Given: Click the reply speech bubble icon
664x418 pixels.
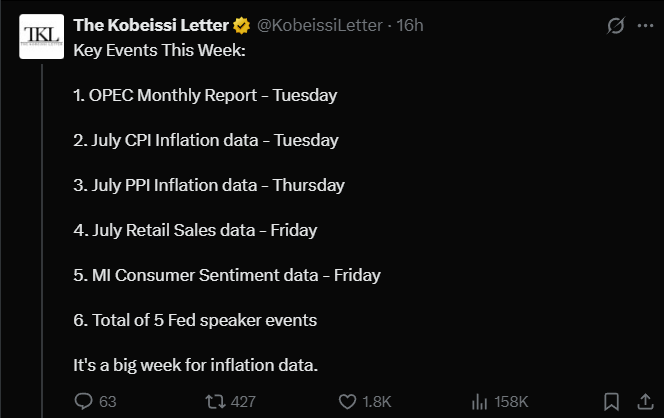Looking at the screenshot, I should (83, 401).
